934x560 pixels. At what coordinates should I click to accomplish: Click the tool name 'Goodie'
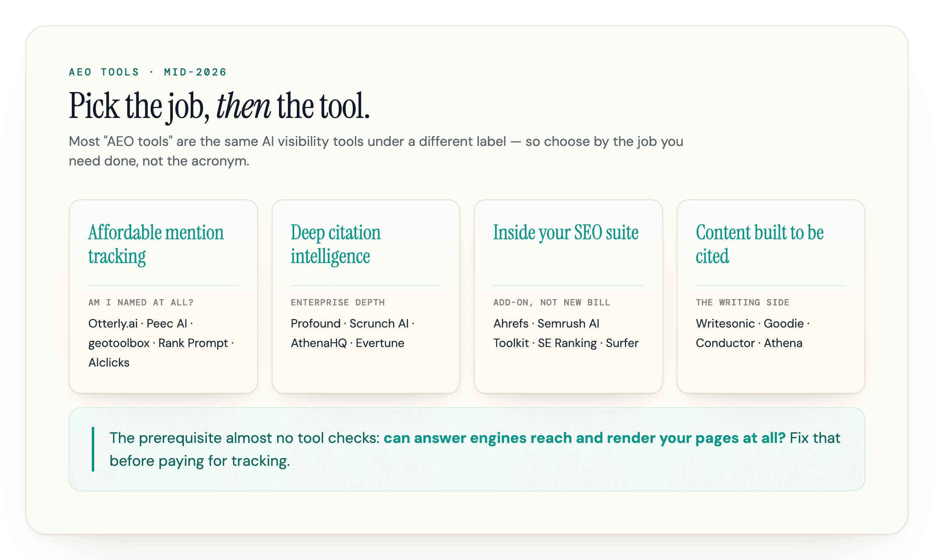coord(784,324)
